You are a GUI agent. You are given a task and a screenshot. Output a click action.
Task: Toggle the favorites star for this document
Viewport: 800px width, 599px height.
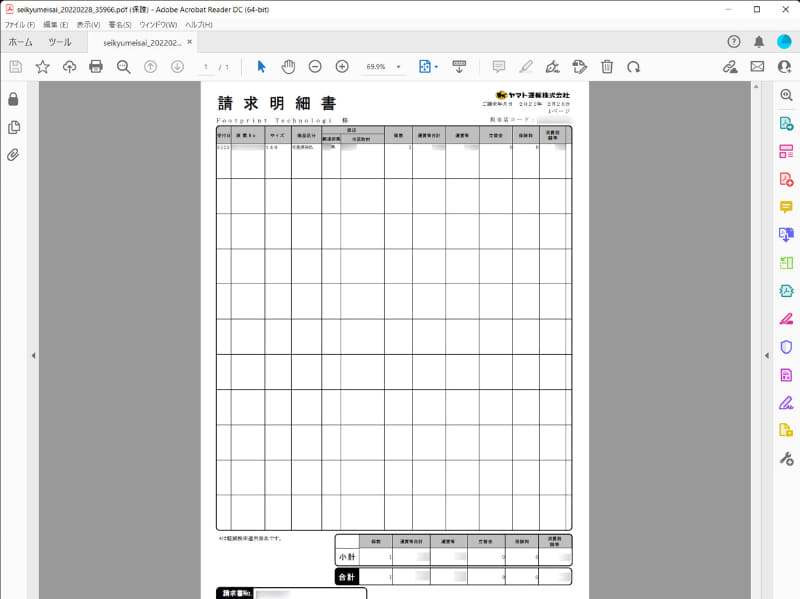coord(41,66)
